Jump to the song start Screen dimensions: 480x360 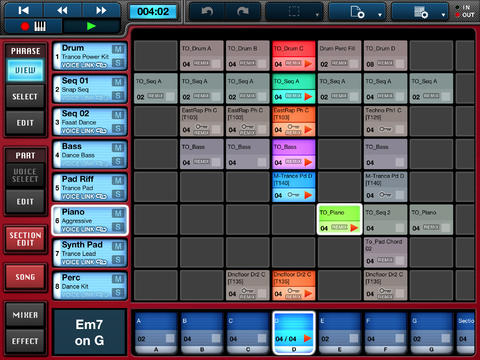point(24,10)
